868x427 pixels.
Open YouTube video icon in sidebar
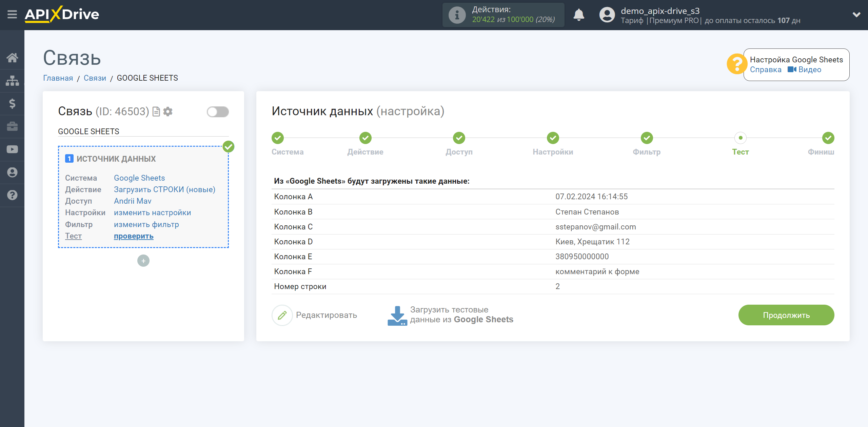[x=12, y=149]
